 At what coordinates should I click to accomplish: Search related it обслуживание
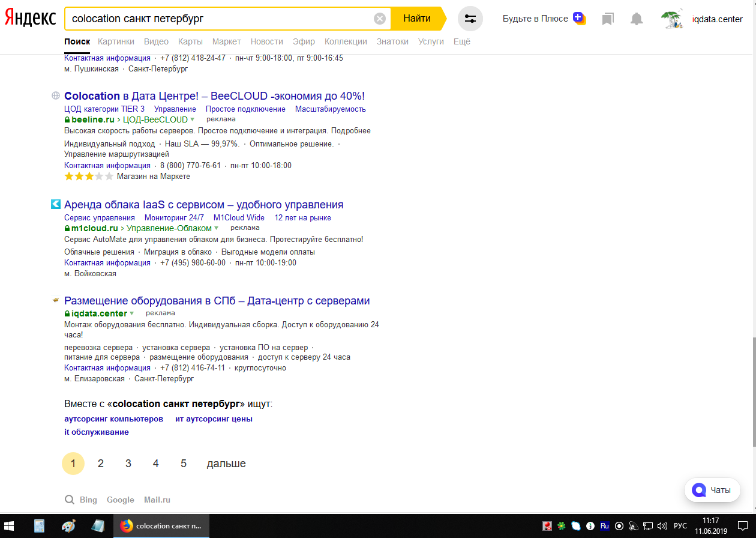coord(97,432)
